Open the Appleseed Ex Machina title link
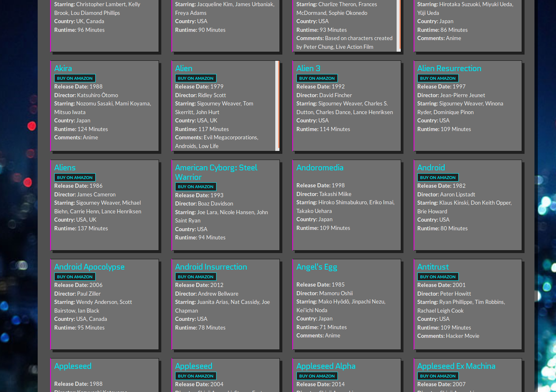Viewport: 556px width, 392px height. click(456, 366)
